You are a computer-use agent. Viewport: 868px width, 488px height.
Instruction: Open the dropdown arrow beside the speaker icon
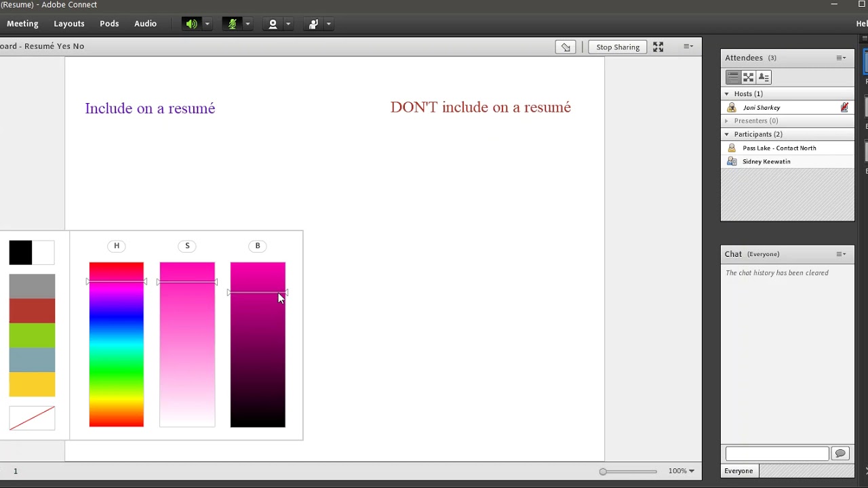pos(207,24)
